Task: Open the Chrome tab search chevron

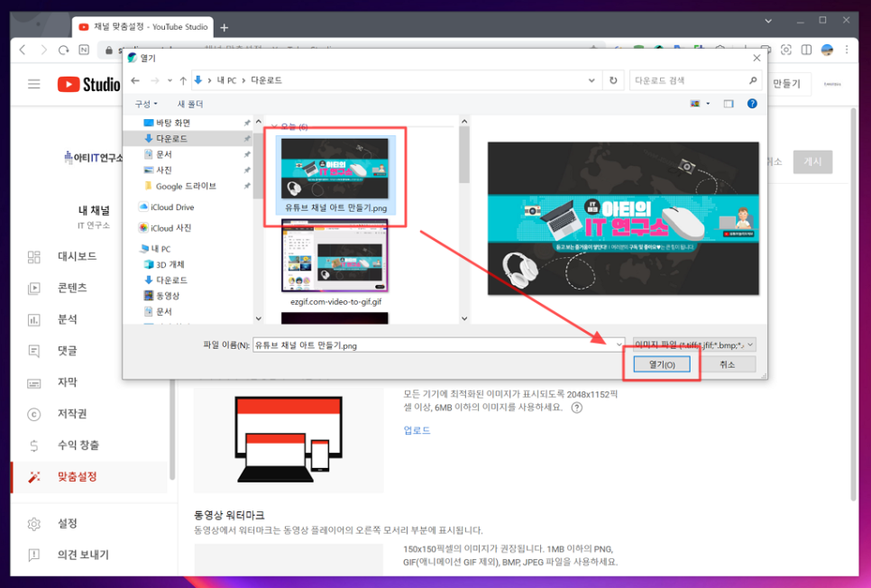Action: [768, 21]
